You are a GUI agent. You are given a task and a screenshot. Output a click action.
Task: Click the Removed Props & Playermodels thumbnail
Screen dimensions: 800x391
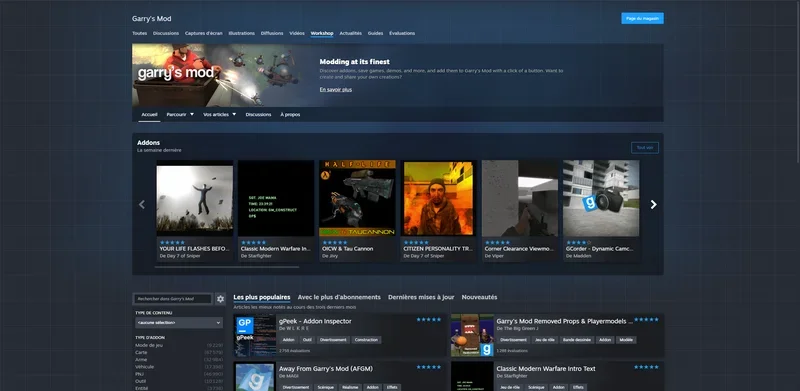pos(472,335)
